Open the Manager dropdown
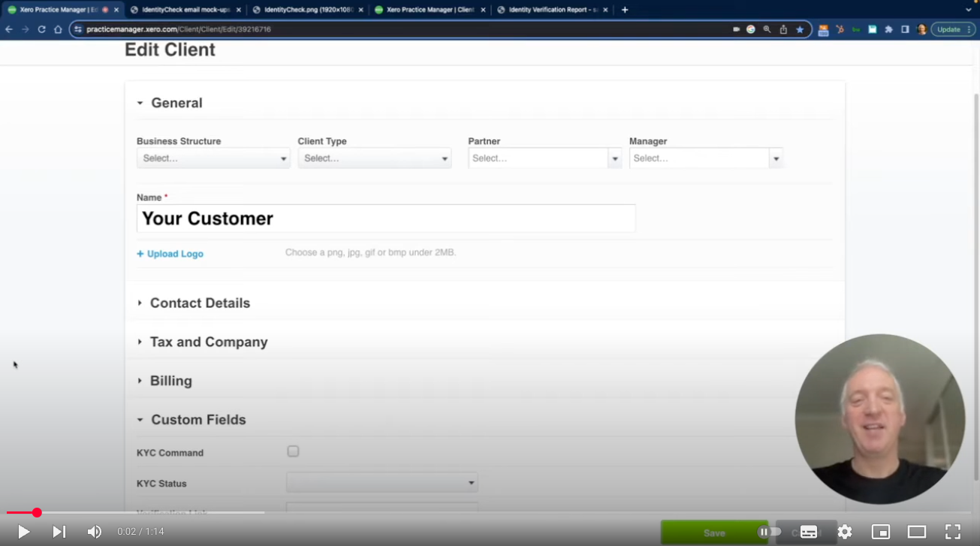Viewport: 980px width, 546px height. click(706, 158)
